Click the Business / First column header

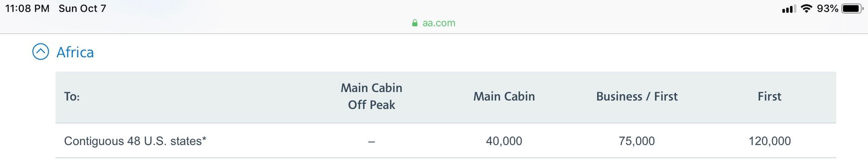coord(637,96)
